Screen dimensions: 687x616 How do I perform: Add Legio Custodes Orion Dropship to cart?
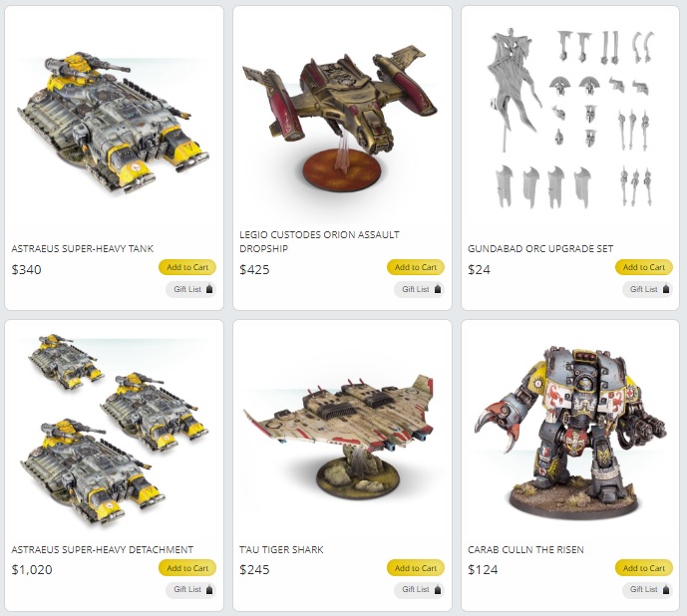pos(416,267)
